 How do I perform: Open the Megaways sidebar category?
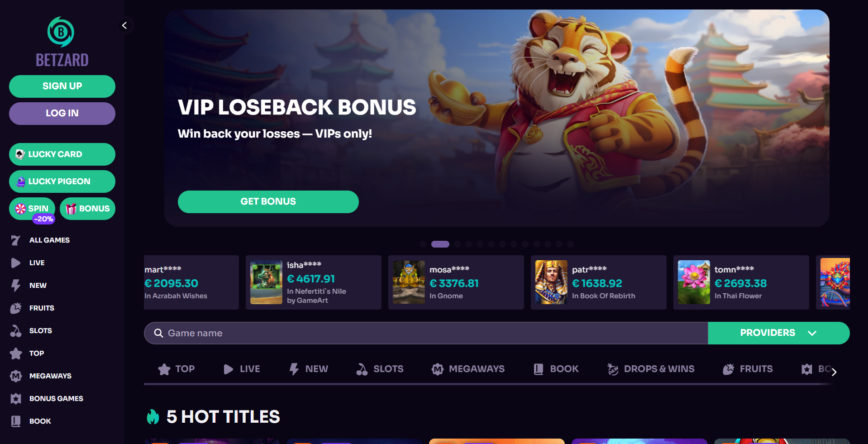tap(50, 376)
